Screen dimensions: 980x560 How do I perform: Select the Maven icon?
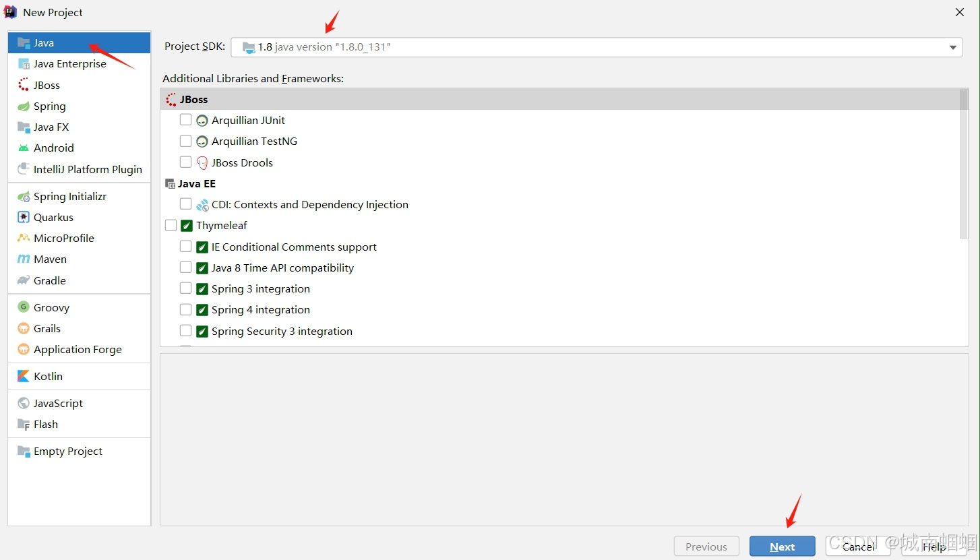[24, 259]
